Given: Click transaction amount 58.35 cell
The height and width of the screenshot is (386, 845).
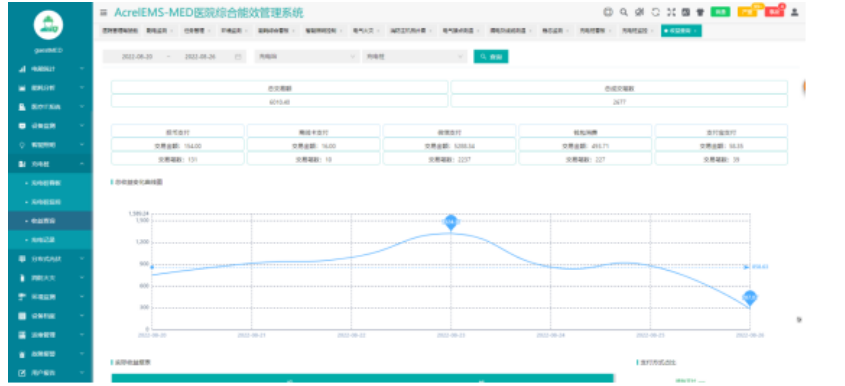Looking at the screenshot, I should tap(721, 146).
